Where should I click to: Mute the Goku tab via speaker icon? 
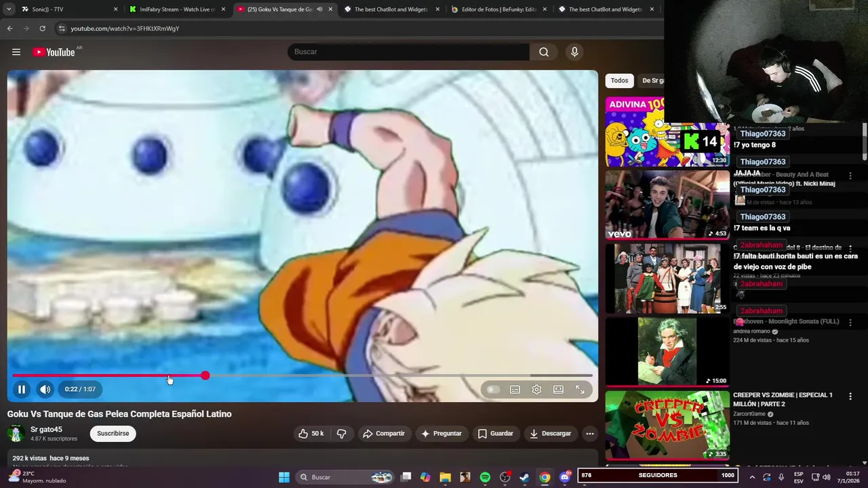[319, 9]
